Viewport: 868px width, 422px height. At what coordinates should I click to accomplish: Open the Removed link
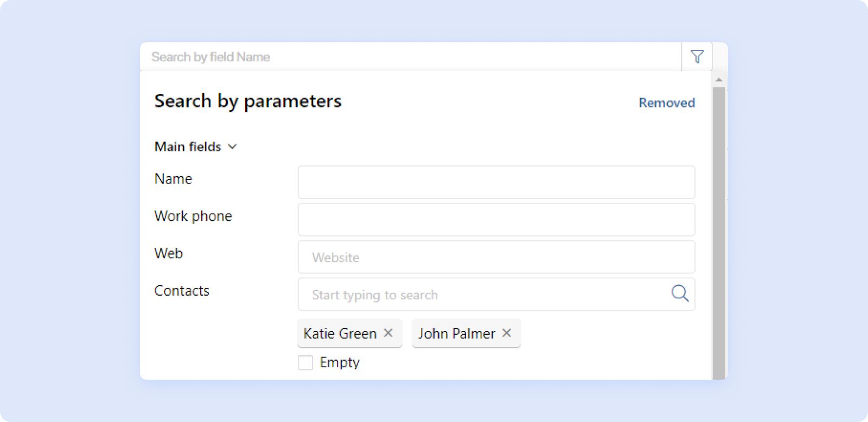[x=667, y=103]
